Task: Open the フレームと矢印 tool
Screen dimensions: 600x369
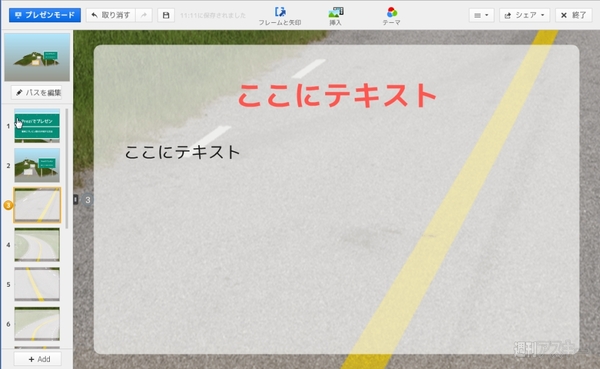Action: 280,16
